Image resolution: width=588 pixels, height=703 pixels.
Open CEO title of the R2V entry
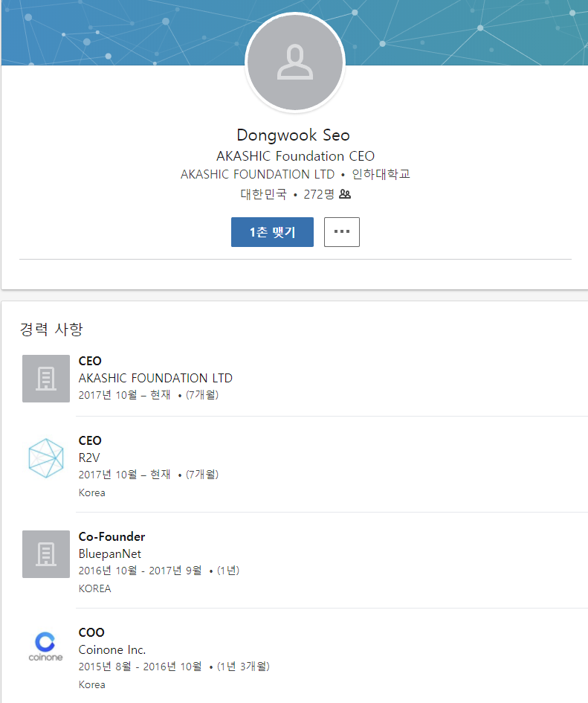(90, 440)
